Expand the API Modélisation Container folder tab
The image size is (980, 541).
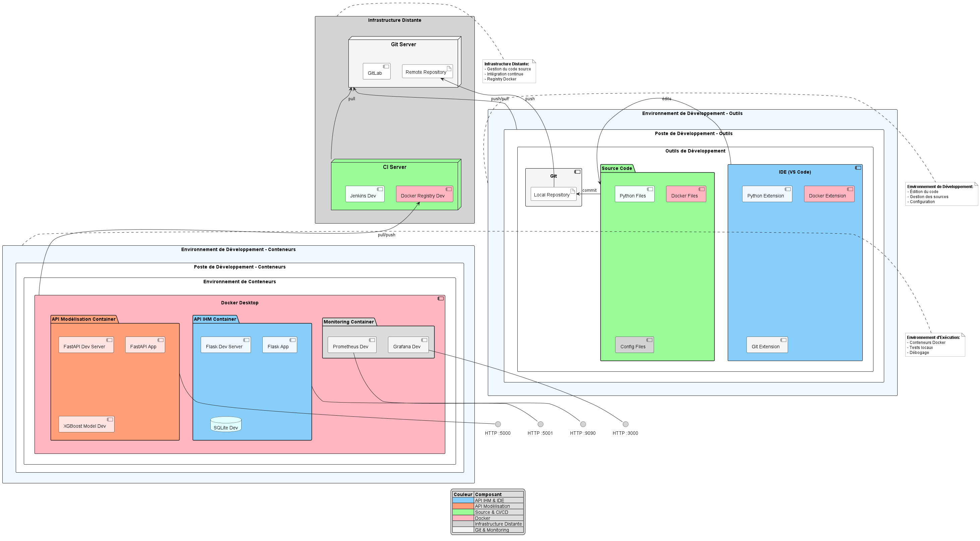pyautogui.click(x=84, y=319)
